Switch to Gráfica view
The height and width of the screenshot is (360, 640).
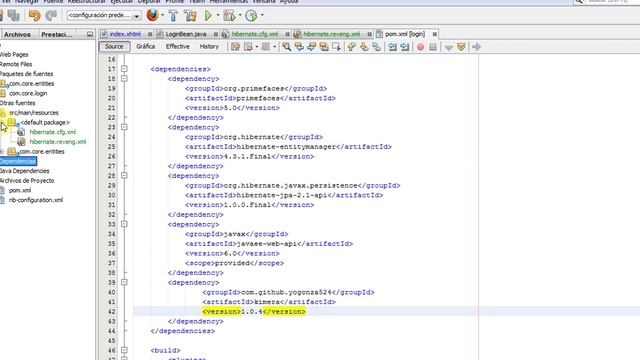click(146, 47)
